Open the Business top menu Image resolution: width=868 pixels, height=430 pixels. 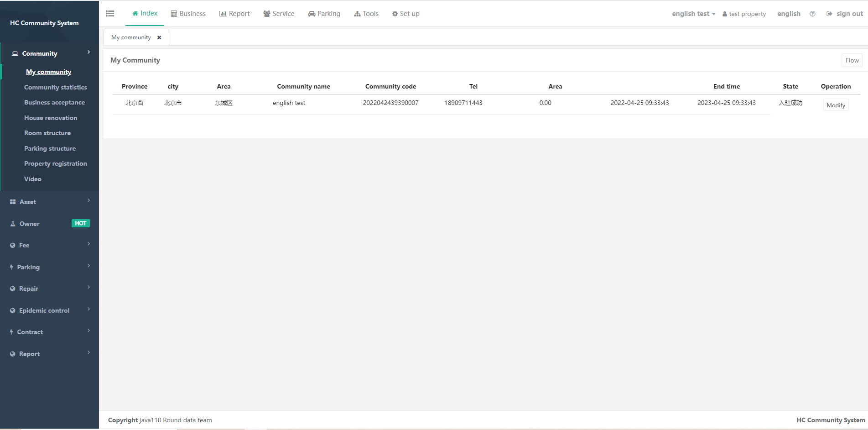(x=188, y=14)
